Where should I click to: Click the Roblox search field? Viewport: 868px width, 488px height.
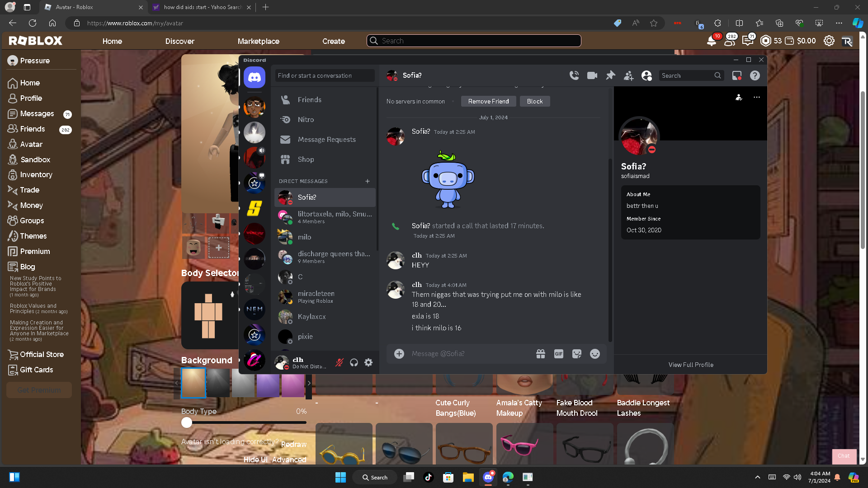coord(474,41)
